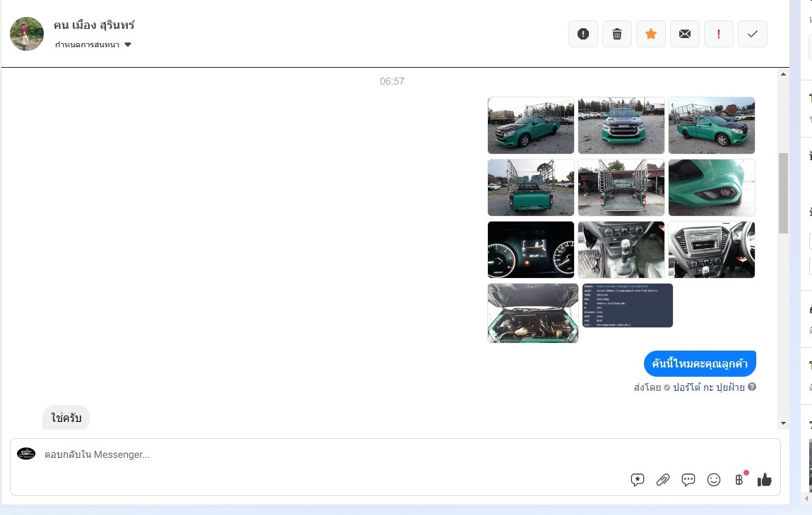Open the emoji picker smiley icon

pos(714,480)
